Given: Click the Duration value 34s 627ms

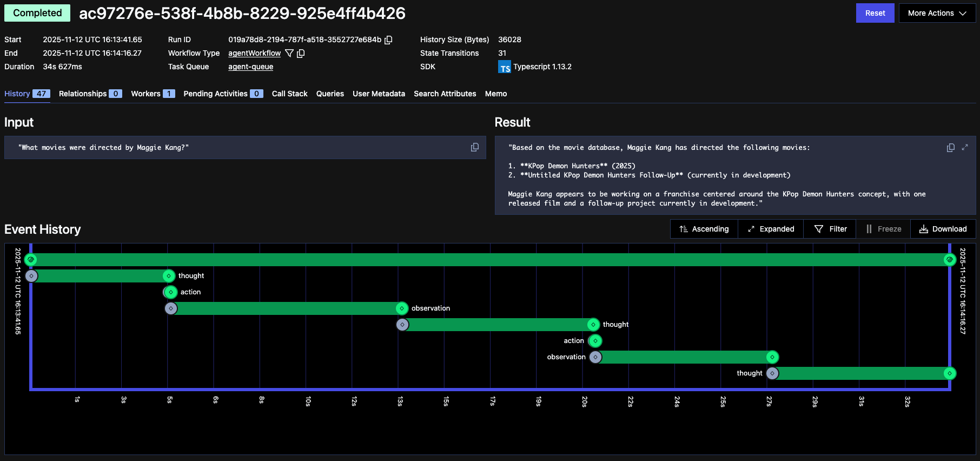Looking at the screenshot, I should coord(63,67).
